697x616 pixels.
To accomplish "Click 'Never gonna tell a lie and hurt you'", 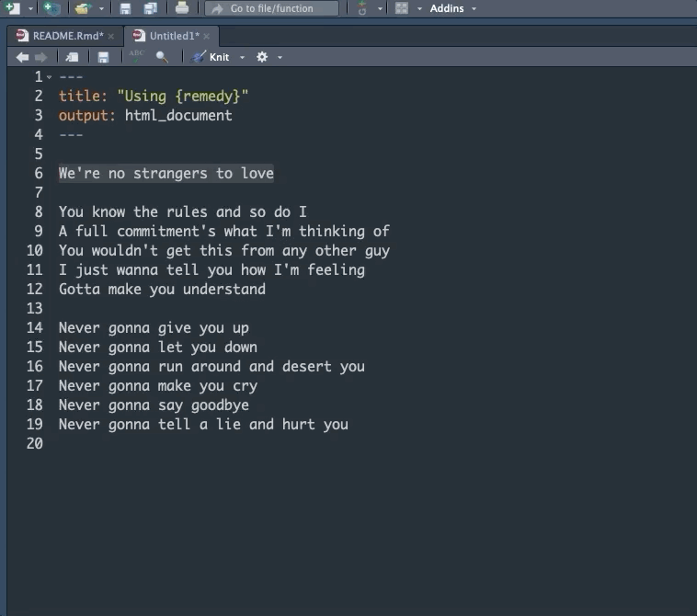I will point(203,425).
